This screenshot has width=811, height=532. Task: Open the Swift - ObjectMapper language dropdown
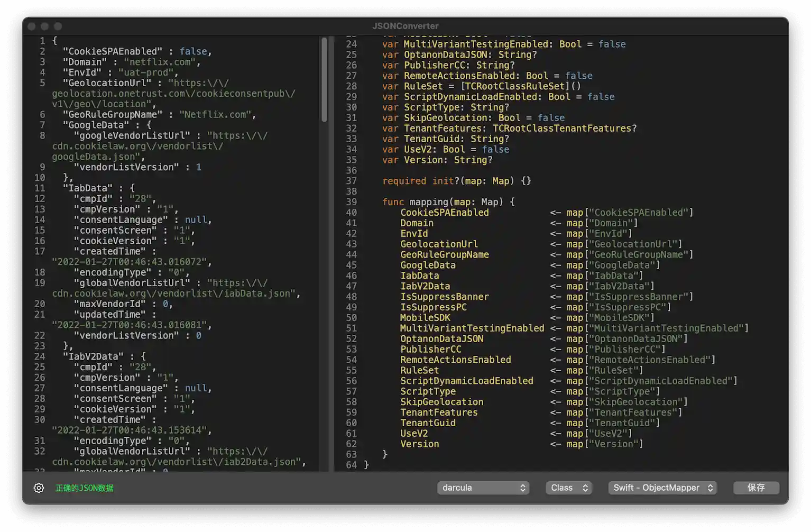point(662,488)
